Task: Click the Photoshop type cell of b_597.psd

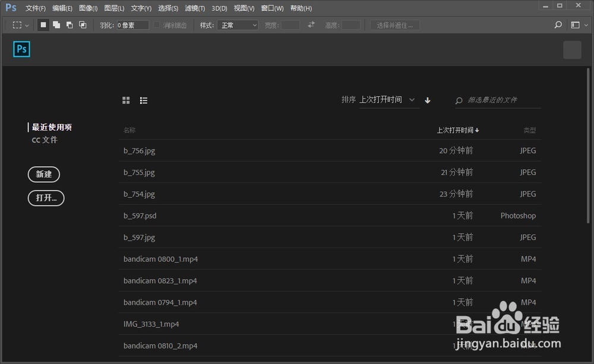Action: tap(518, 216)
